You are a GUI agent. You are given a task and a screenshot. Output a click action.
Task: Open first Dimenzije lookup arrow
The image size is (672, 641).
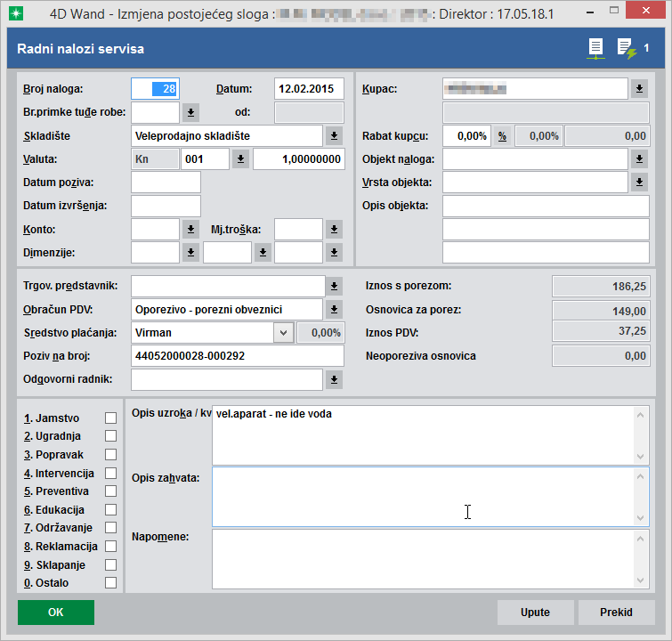click(x=190, y=253)
